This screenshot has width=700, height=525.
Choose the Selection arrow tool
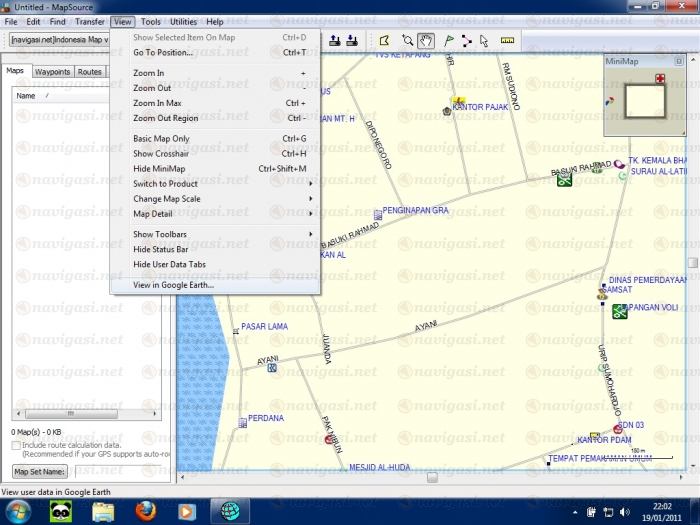pos(484,41)
